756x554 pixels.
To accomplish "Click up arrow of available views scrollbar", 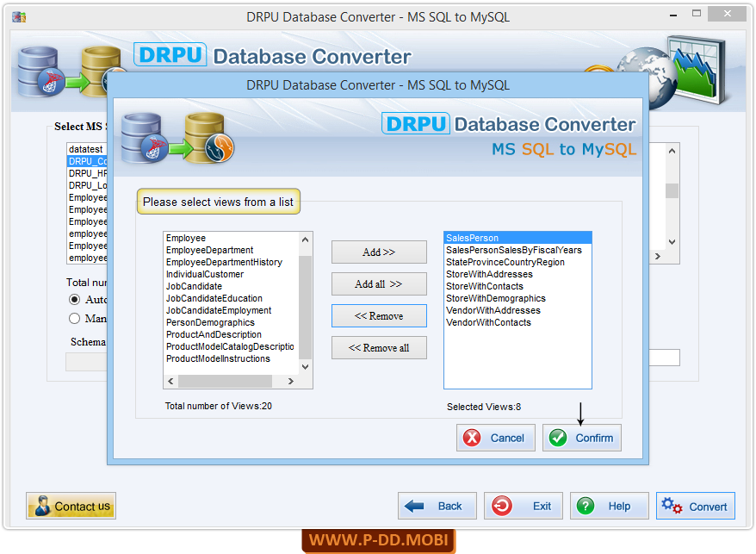I will click(305, 240).
